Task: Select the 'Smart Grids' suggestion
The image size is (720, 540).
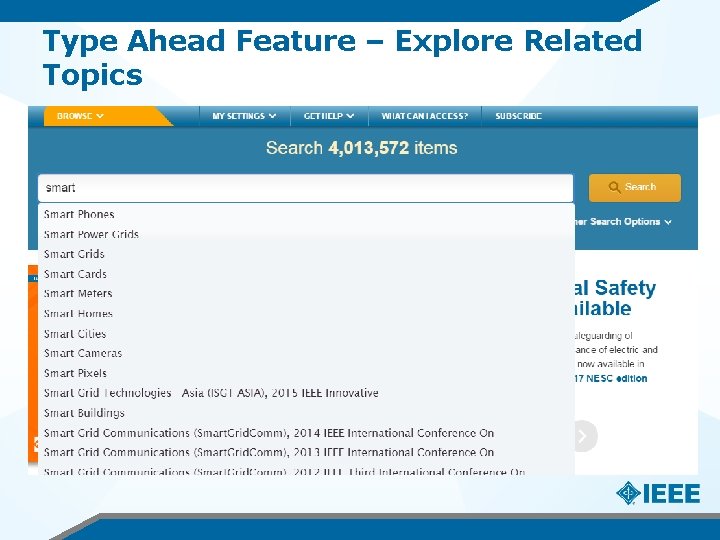Action: click(x=306, y=254)
